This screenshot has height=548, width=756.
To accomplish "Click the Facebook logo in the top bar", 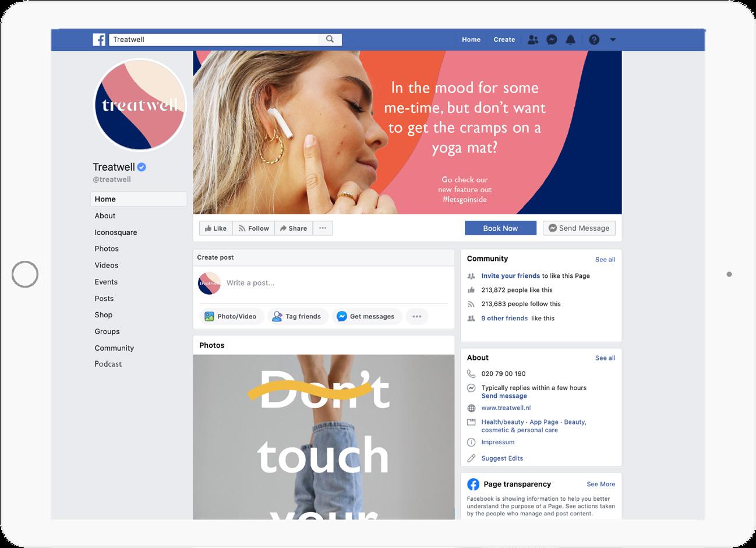I will tap(99, 40).
